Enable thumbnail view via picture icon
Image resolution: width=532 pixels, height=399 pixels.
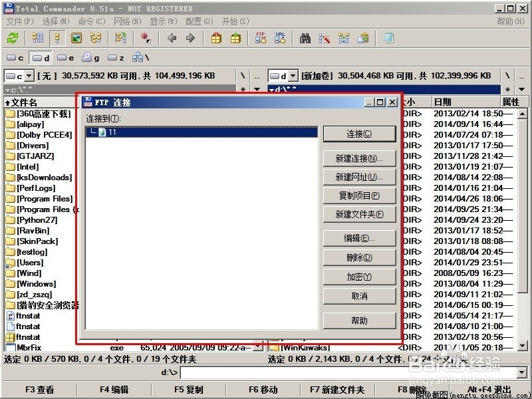pos(76,38)
